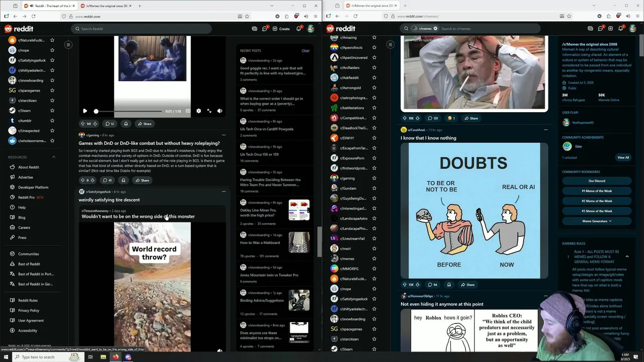The width and height of the screenshot is (644, 362).
Task: Expand video to fullscreen icon
Action: (209, 111)
